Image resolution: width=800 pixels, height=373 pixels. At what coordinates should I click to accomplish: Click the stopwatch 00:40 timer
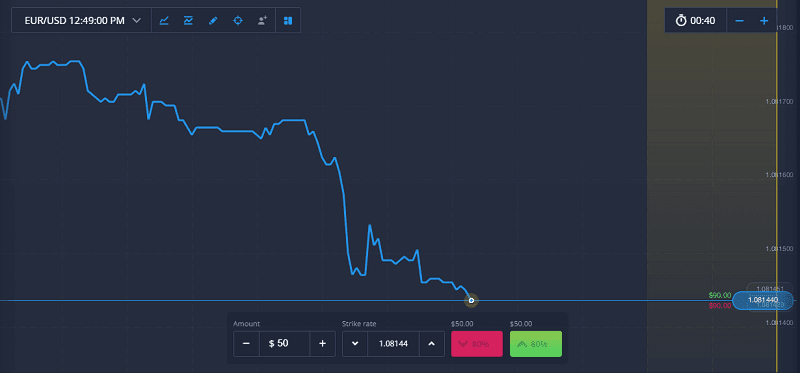click(695, 20)
